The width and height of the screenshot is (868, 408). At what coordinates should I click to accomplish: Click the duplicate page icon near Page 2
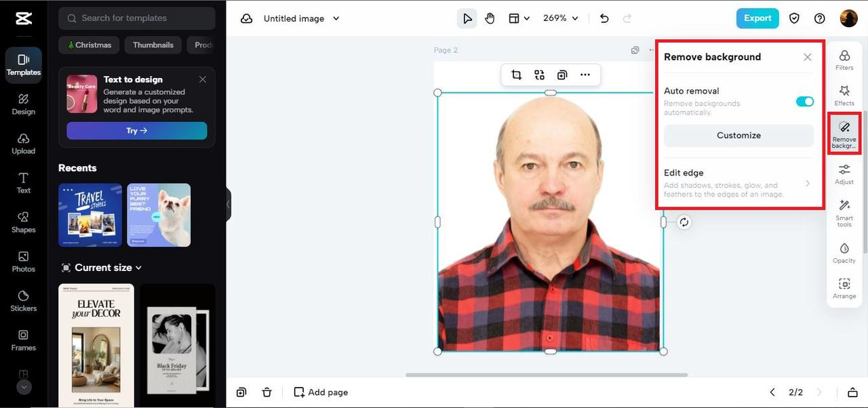click(635, 50)
